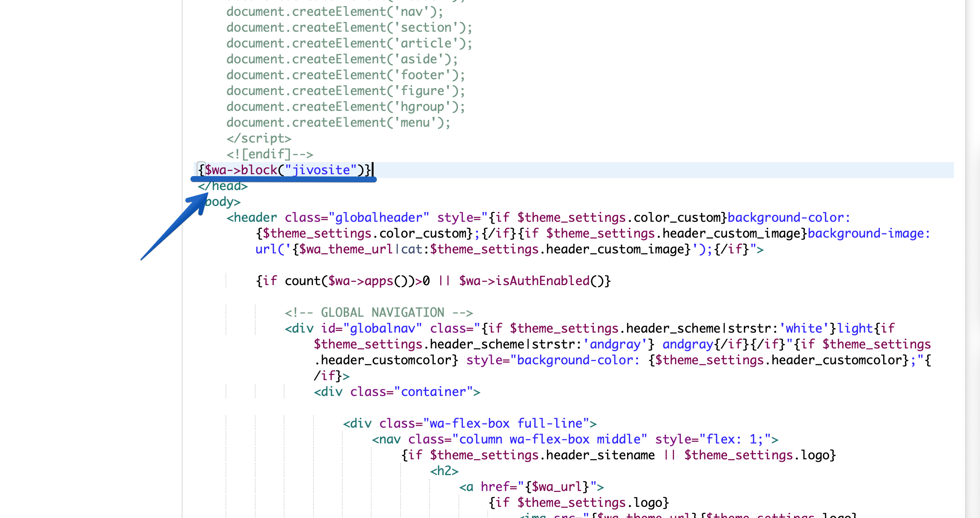Click the line document.createElement('figure');
The image size is (980, 518).
(x=346, y=91)
